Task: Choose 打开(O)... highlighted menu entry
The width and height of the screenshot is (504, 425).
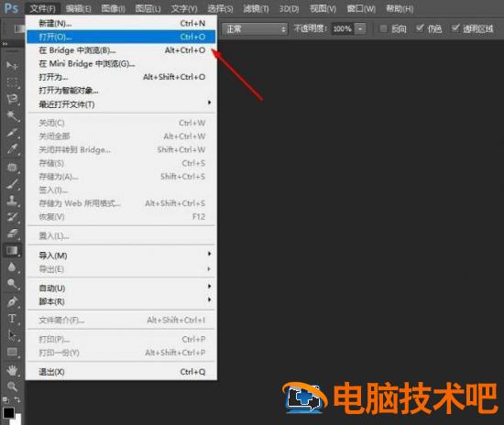Action: point(122,37)
